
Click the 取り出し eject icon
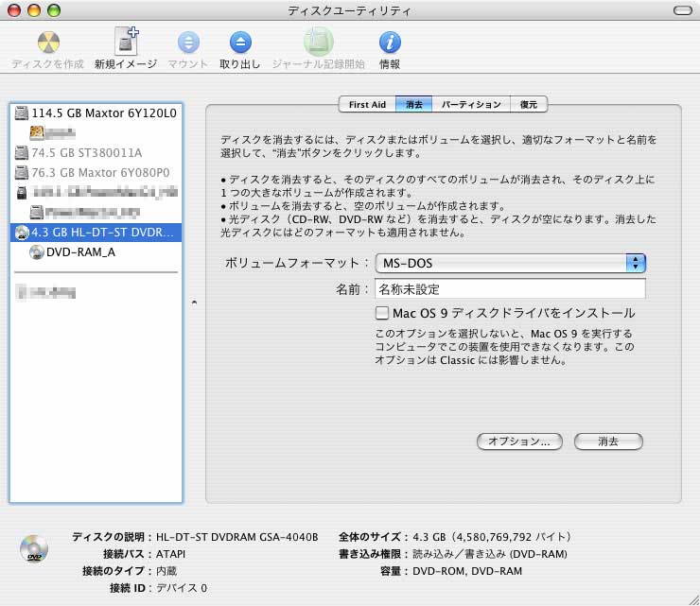pyautogui.click(x=240, y=43)
